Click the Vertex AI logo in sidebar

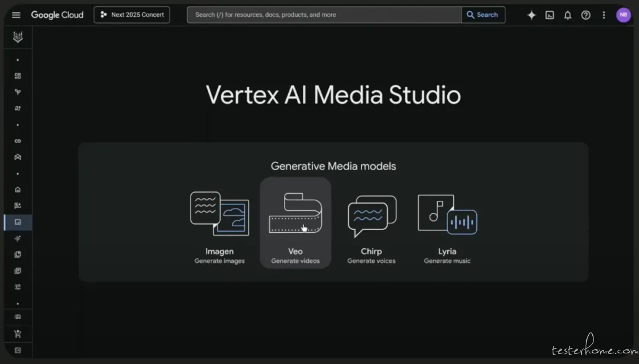click(x=18, y=37)
